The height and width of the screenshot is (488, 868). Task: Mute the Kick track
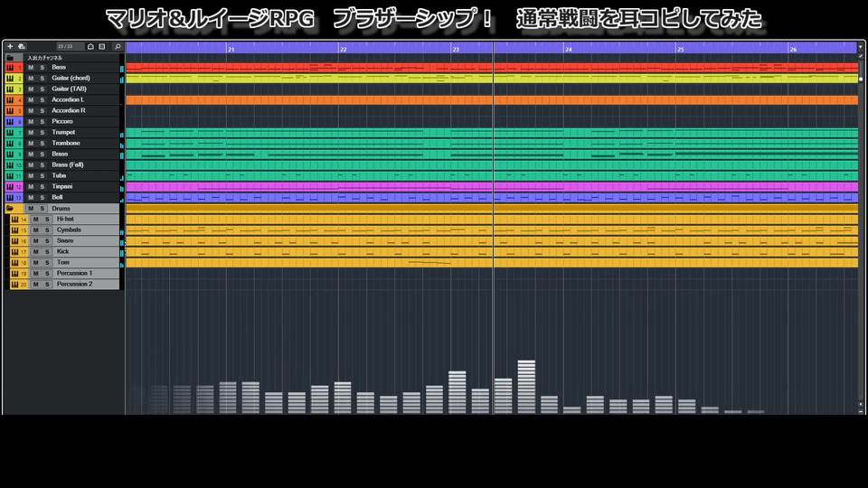point(36,252)
